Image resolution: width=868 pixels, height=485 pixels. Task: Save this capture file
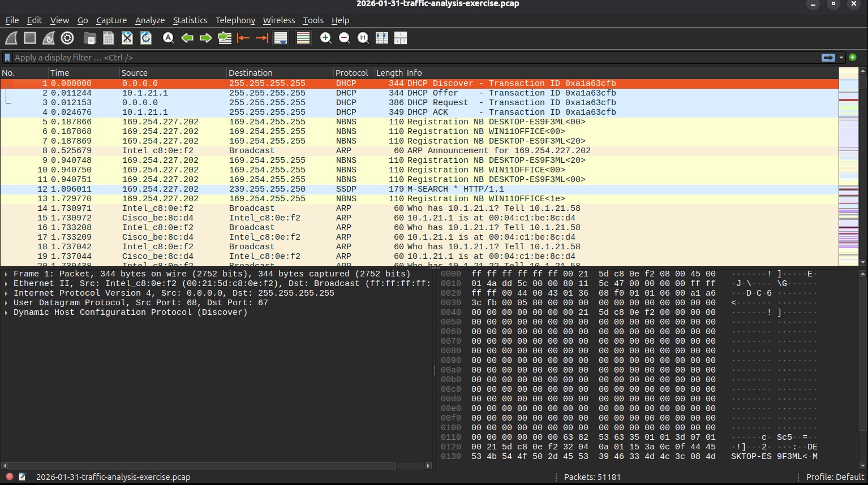pos(109,38)
